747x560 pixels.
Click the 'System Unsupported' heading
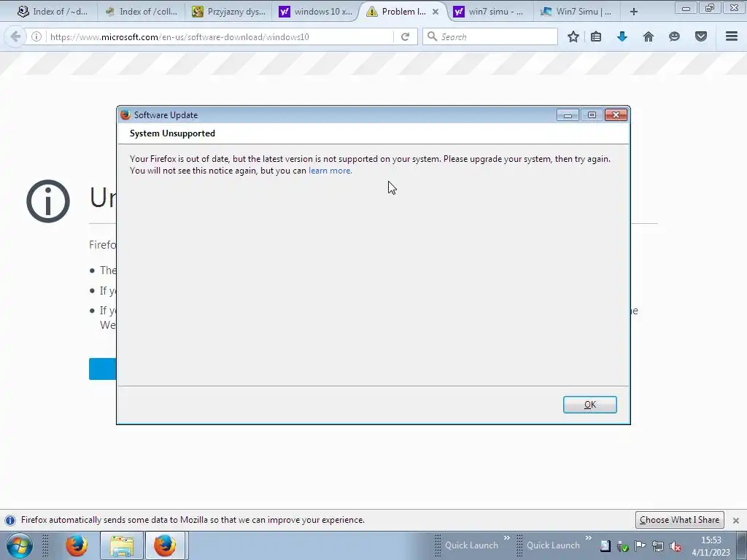point(172,133)
